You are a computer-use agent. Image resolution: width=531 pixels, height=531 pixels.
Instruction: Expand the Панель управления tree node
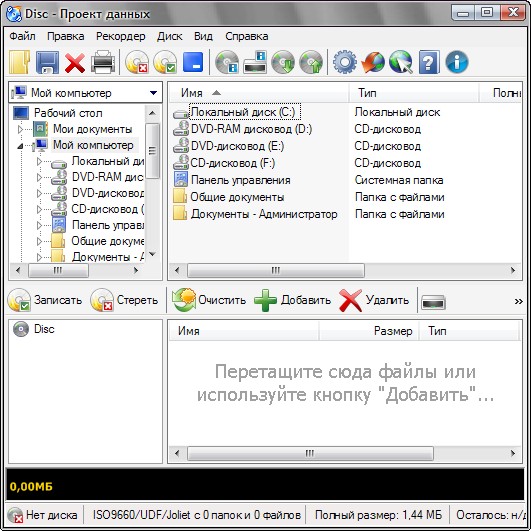(39, 225)
